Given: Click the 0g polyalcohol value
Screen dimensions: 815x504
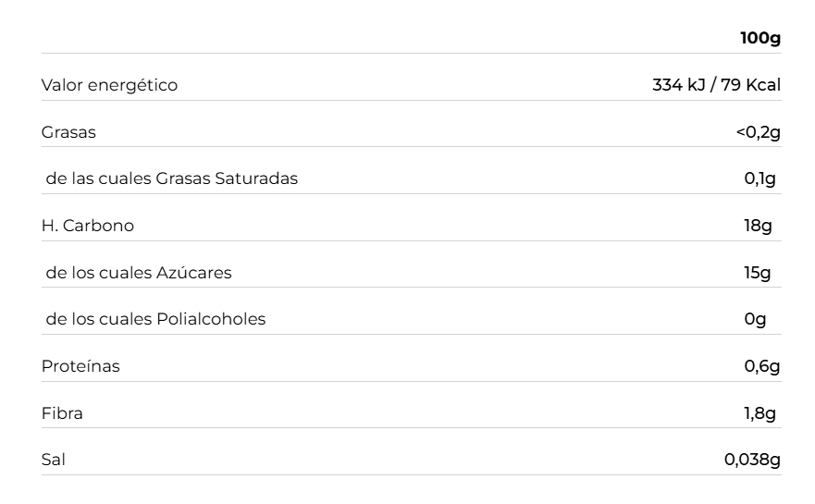Looking at the screenshot, I should coord(756,319).
